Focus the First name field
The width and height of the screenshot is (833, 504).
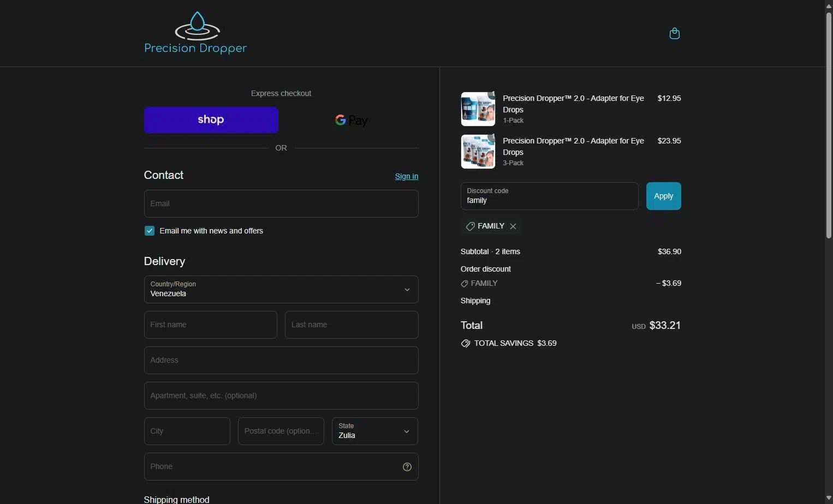click(211, 325)
